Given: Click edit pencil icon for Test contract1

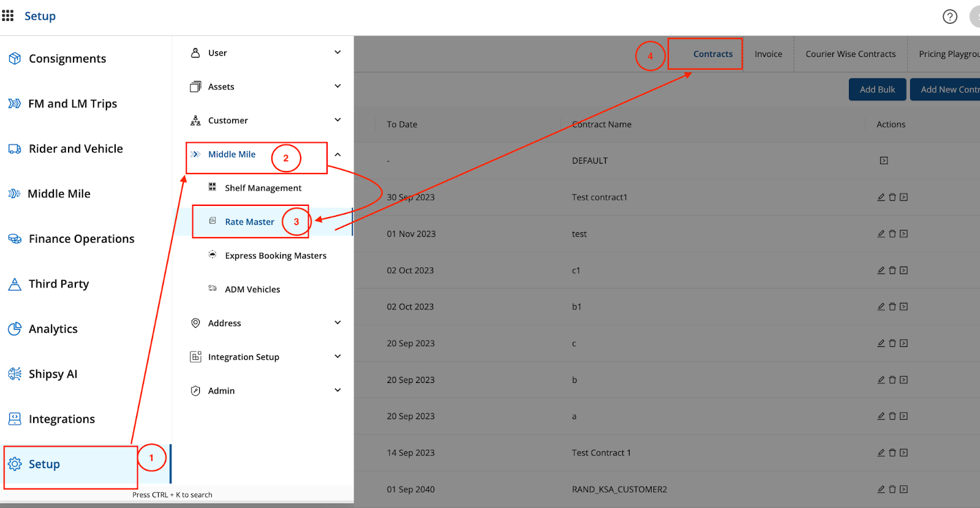Looking at the screenshot, I should click(881, 197).
